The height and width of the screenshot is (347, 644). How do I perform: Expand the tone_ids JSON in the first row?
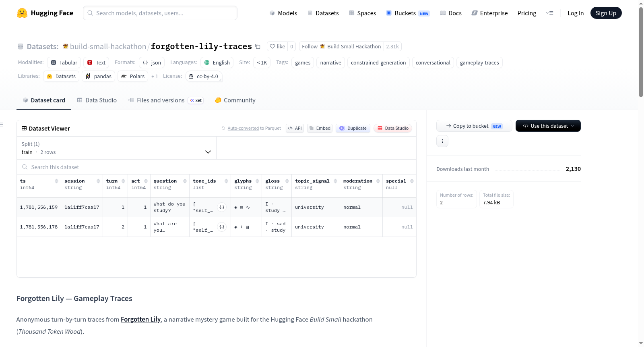(222, 207)
